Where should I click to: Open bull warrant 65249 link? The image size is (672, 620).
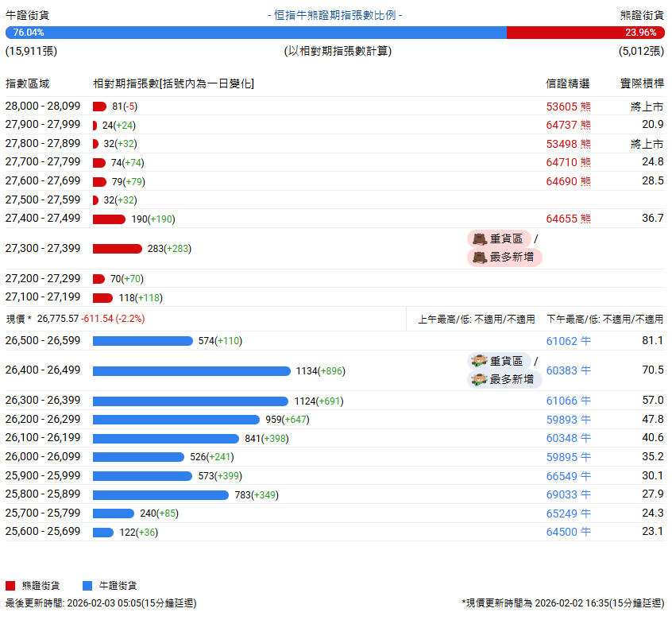tap(568, 513)
